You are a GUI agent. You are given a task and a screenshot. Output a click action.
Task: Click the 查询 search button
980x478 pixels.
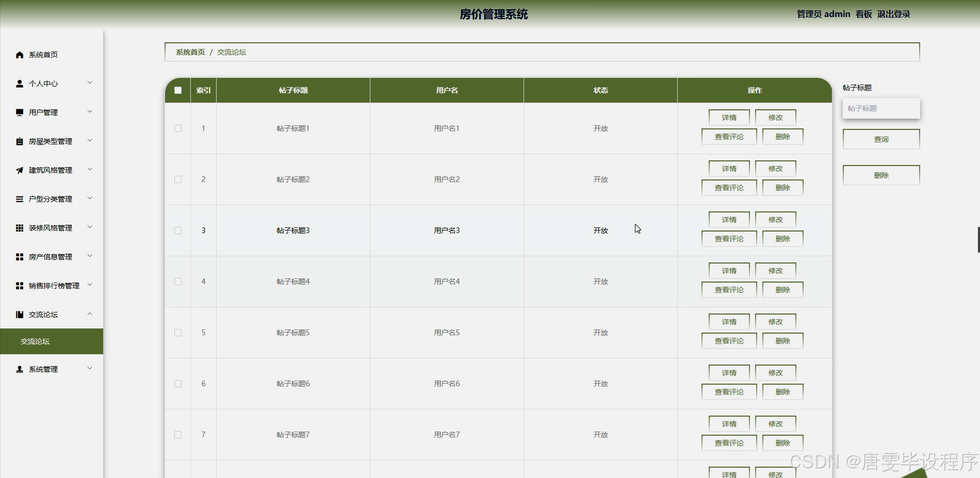coord(881,139)
